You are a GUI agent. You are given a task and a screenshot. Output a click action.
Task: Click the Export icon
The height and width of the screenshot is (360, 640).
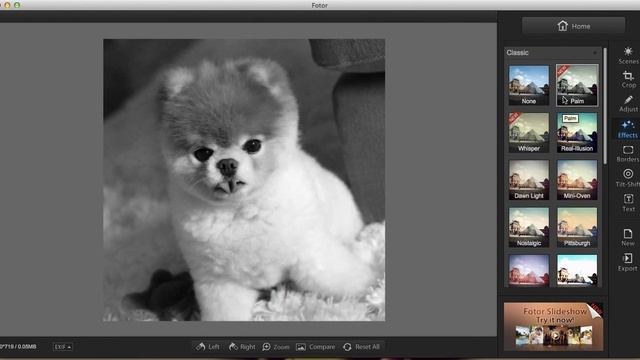[627, 262]
